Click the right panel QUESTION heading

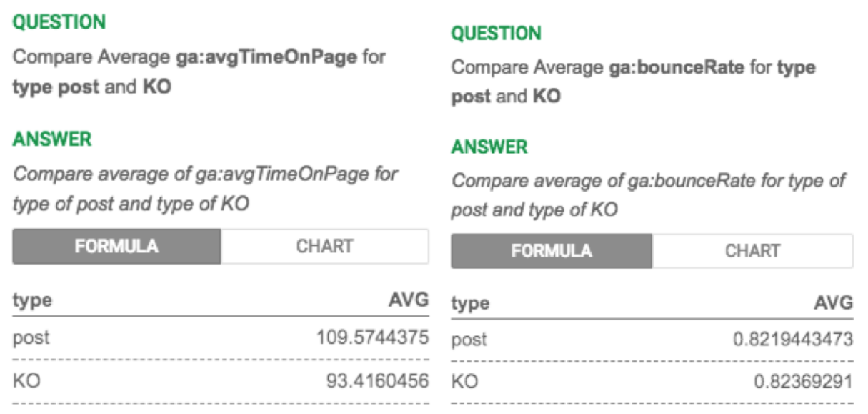pyautogui.click(x=497, y=33)
